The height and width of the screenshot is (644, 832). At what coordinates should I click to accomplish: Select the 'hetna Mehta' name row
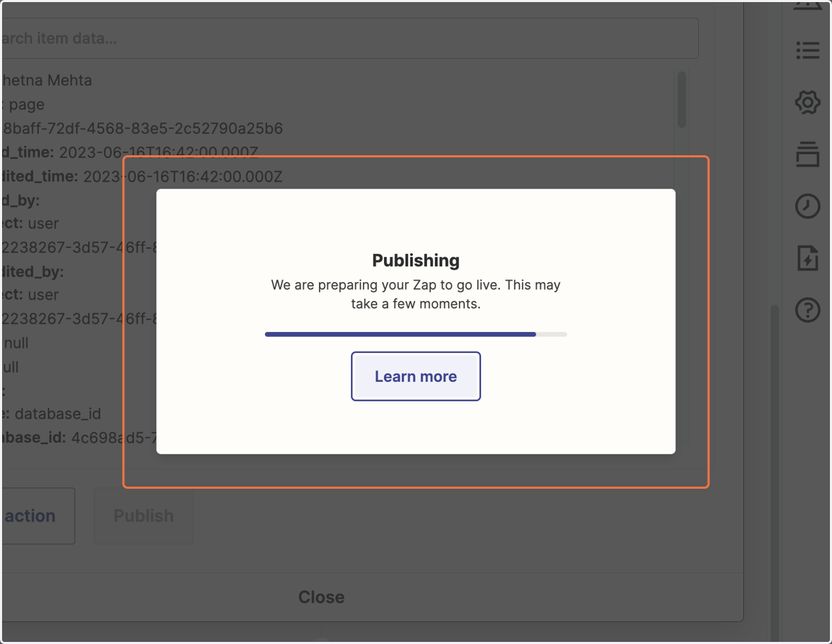[46, 80]
